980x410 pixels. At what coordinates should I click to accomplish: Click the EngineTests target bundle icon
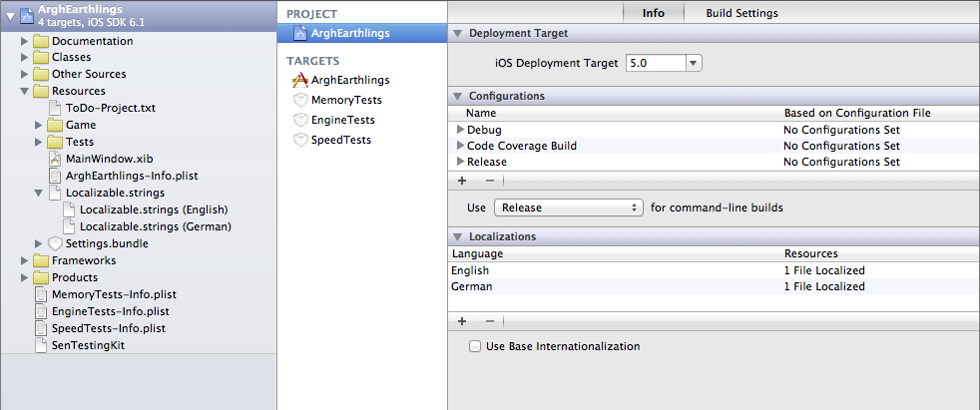(x=300, y=120)
